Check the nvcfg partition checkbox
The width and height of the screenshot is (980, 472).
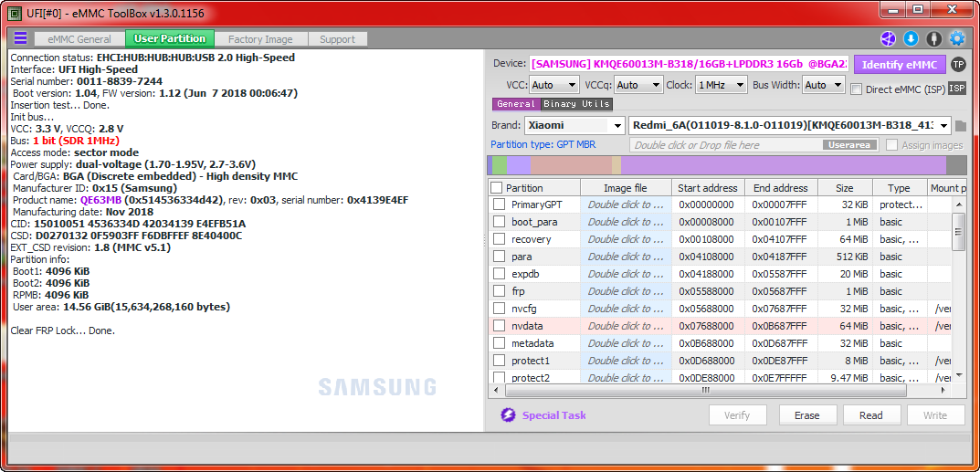499,309
